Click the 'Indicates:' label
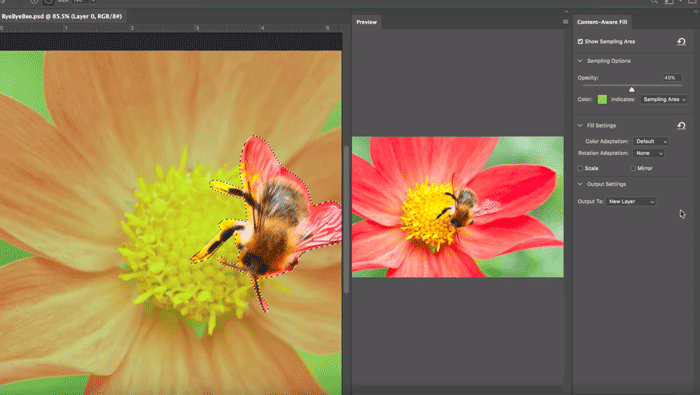 point(623,100)
